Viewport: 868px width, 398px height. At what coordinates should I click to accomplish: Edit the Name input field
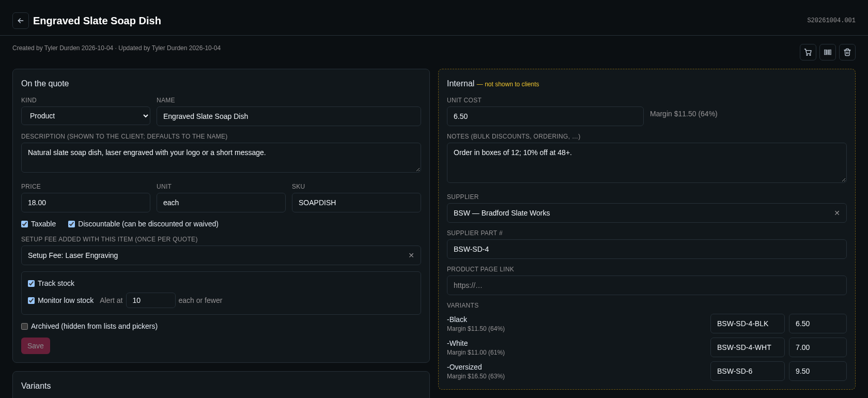289,116
